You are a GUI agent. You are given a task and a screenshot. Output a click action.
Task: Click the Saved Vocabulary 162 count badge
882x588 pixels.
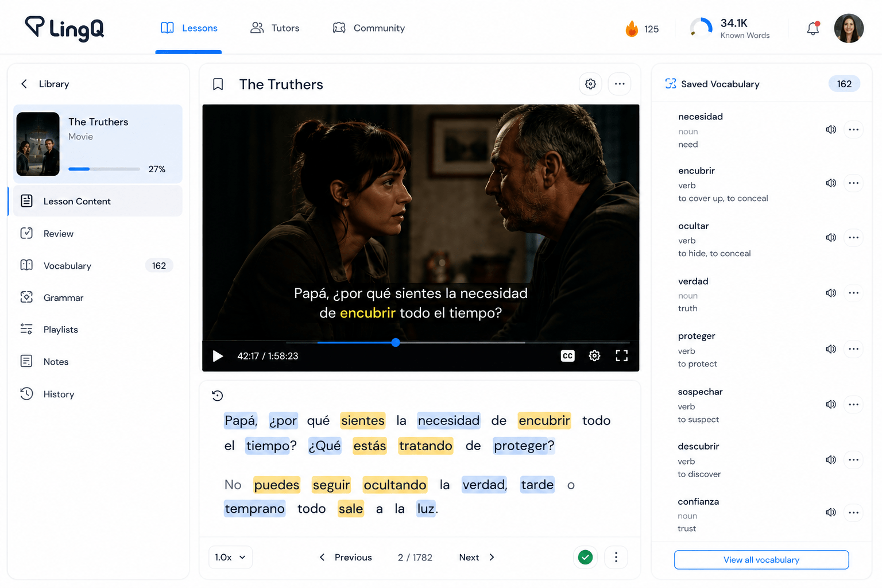pyautogui.click(x=844, y=84)
